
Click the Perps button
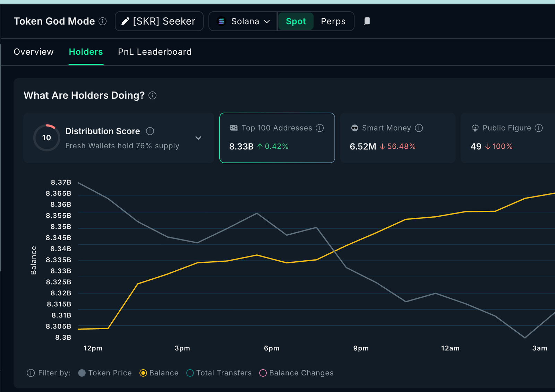[333, 21]
